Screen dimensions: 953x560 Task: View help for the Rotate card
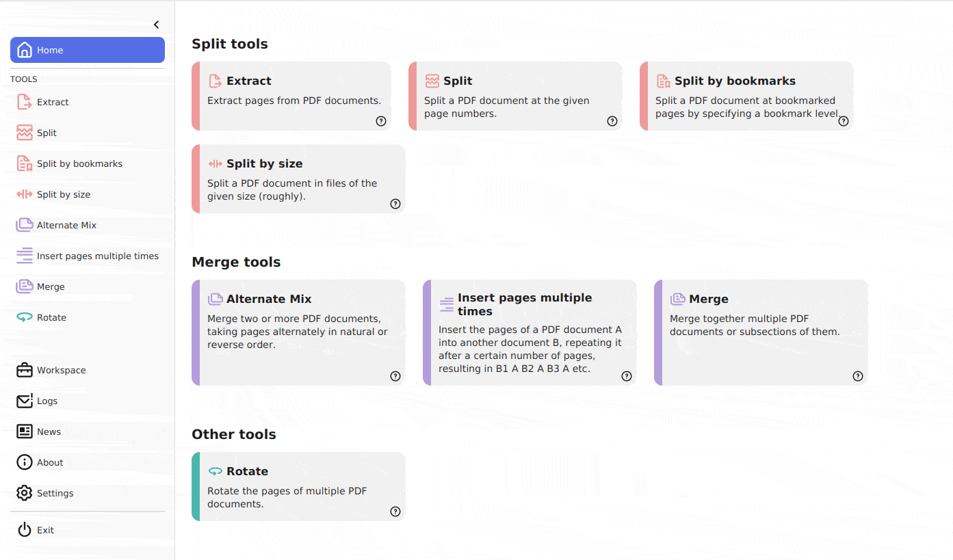tap(395, 511)
